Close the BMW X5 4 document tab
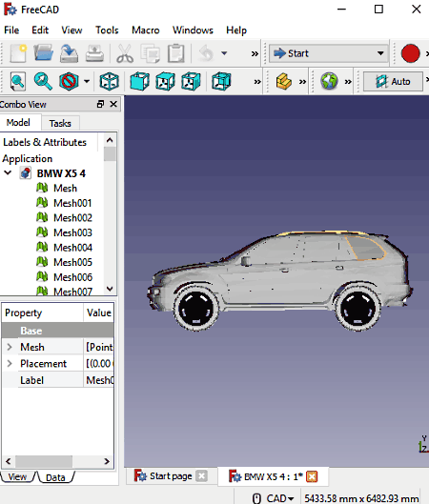The image size is (429, 504). (x=312, y=476)
